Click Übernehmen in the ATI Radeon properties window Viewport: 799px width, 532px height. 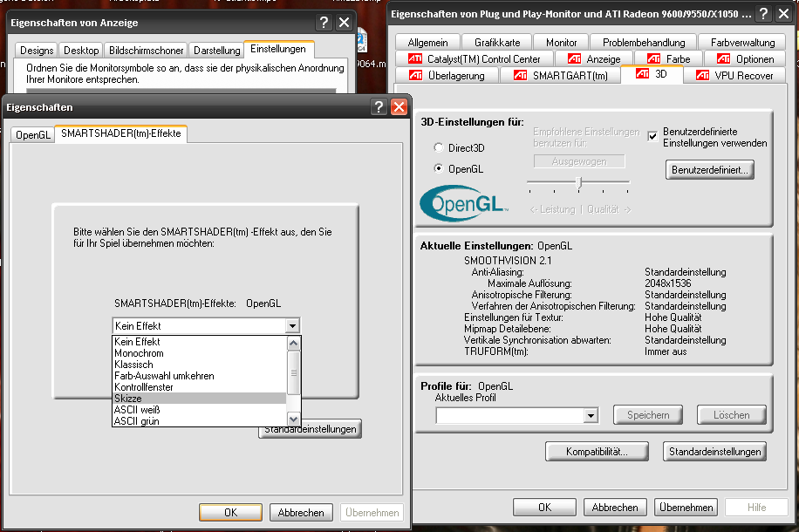686,508
